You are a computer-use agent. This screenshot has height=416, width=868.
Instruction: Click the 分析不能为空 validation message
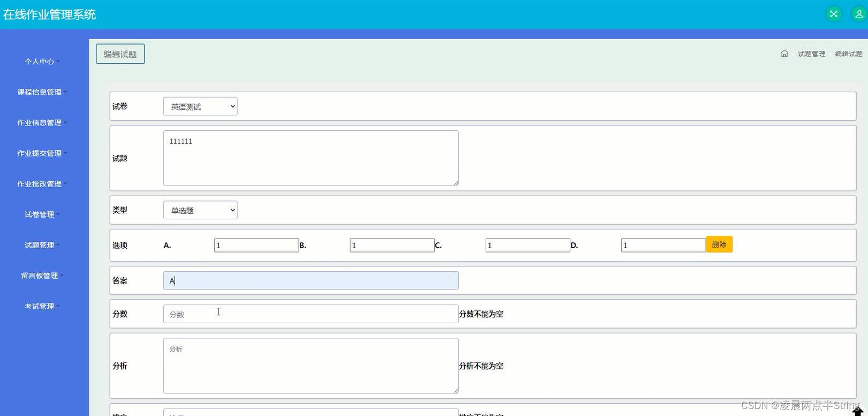tap(481, 366)
